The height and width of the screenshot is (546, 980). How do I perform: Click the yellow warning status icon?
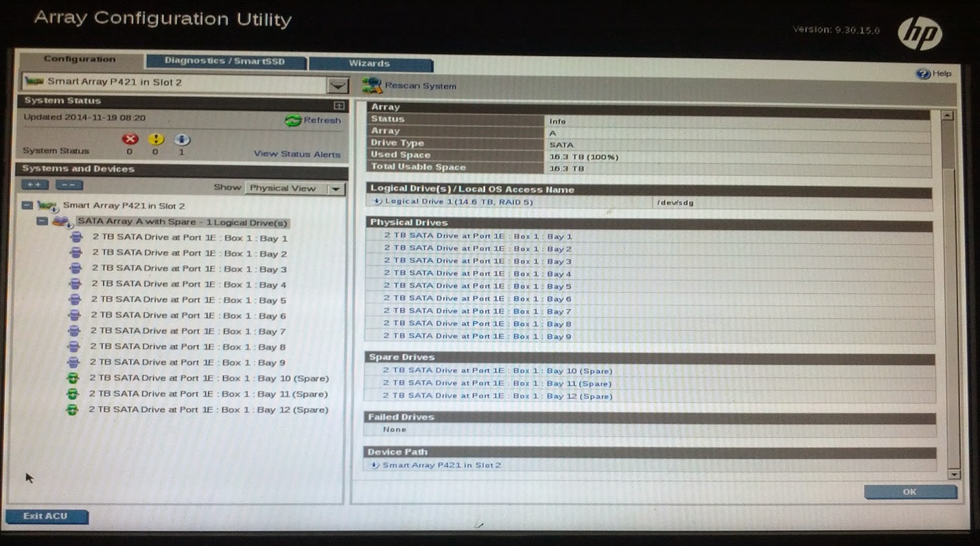pyautogui.click(x=156, y=139)
